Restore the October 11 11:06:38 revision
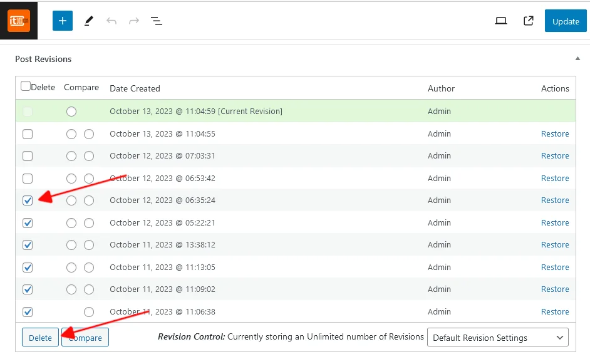 click(555, 311)
